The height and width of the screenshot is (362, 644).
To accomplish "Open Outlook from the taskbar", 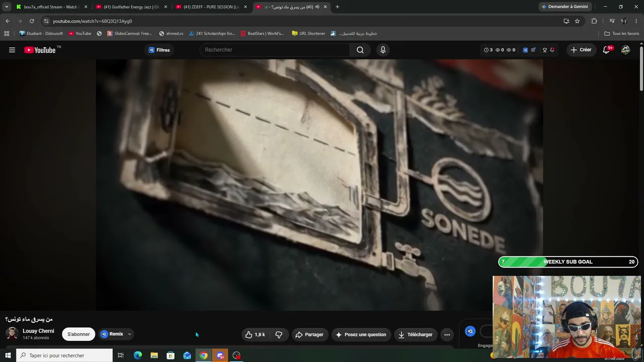I will [x=187, y=355].
